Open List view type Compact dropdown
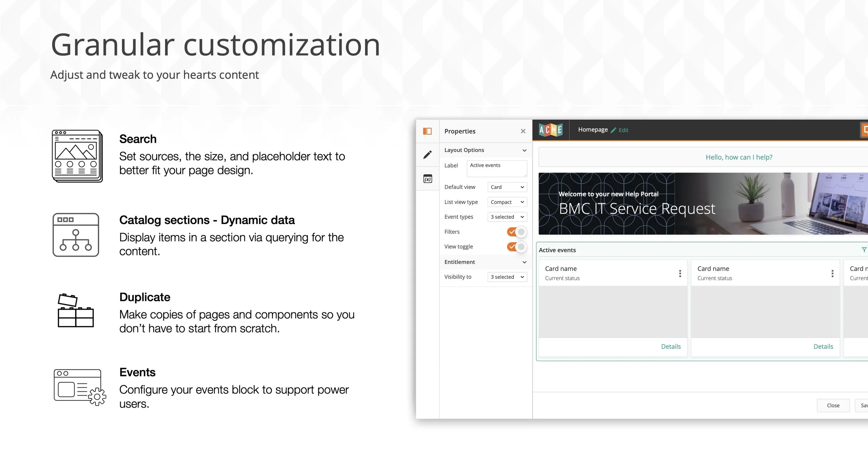Viewport: 868px width, 451px height. point(507,202)
